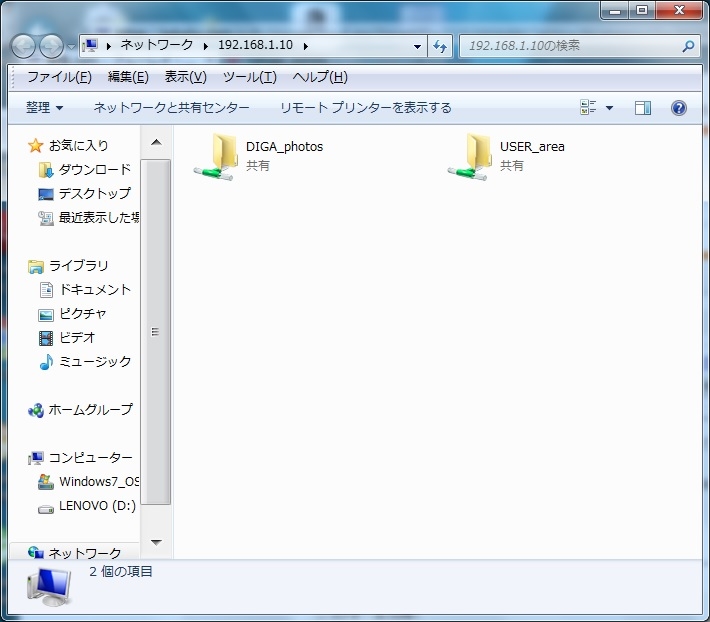
Task: Click the star icon beside お気に入り
Action: 35,145
